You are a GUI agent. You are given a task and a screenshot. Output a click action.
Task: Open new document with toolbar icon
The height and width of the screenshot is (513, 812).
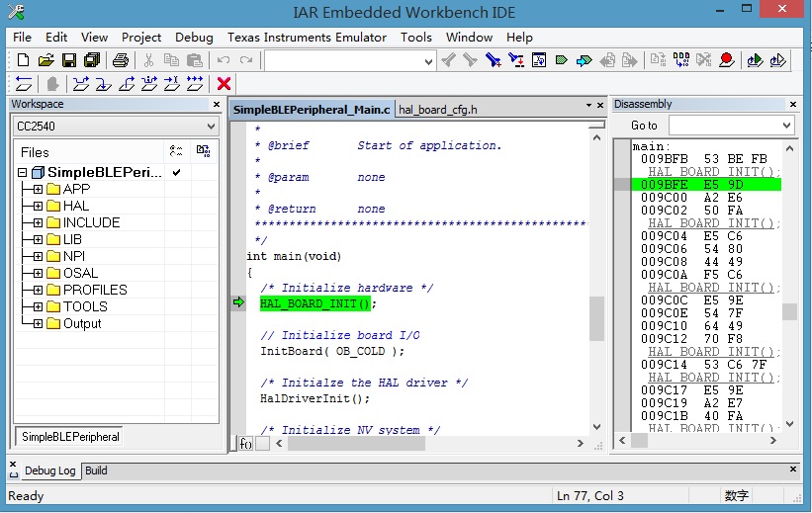(24, 60)
